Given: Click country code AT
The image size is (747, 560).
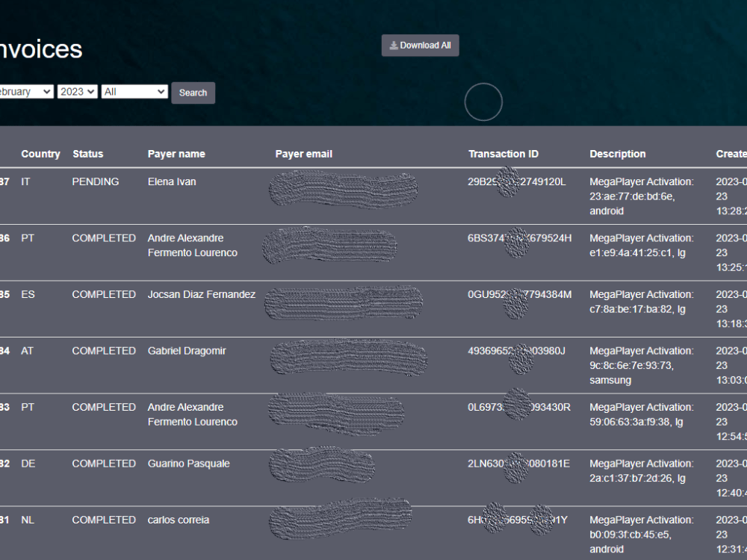Looking at the screenshot, I should tap(27, 351).
